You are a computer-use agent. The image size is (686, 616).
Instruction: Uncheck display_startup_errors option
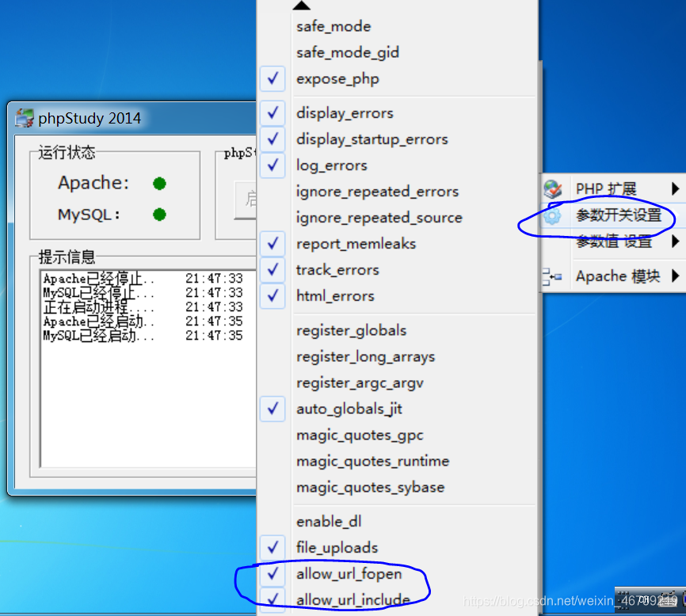click(x=397, y=139)
